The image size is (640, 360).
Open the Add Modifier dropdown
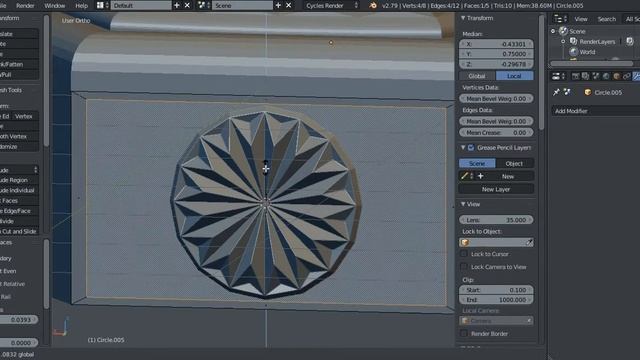point(596,111)
